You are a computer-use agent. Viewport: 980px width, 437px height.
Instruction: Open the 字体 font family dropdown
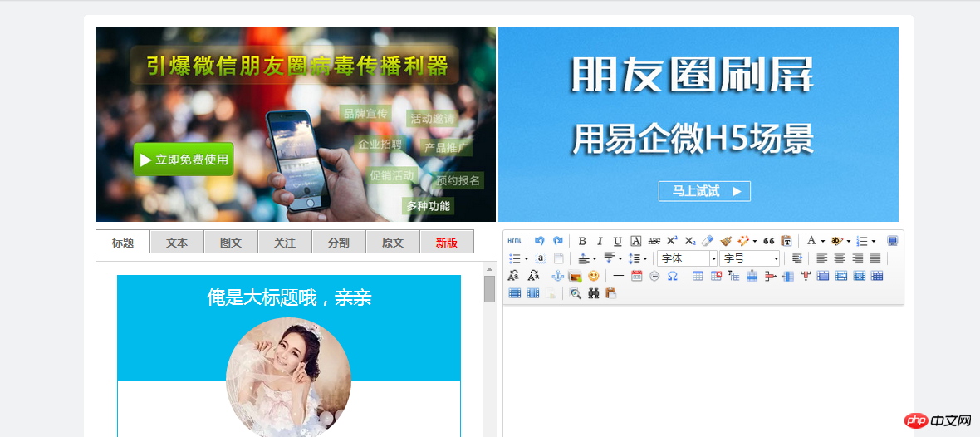click(x=688, y=258)
